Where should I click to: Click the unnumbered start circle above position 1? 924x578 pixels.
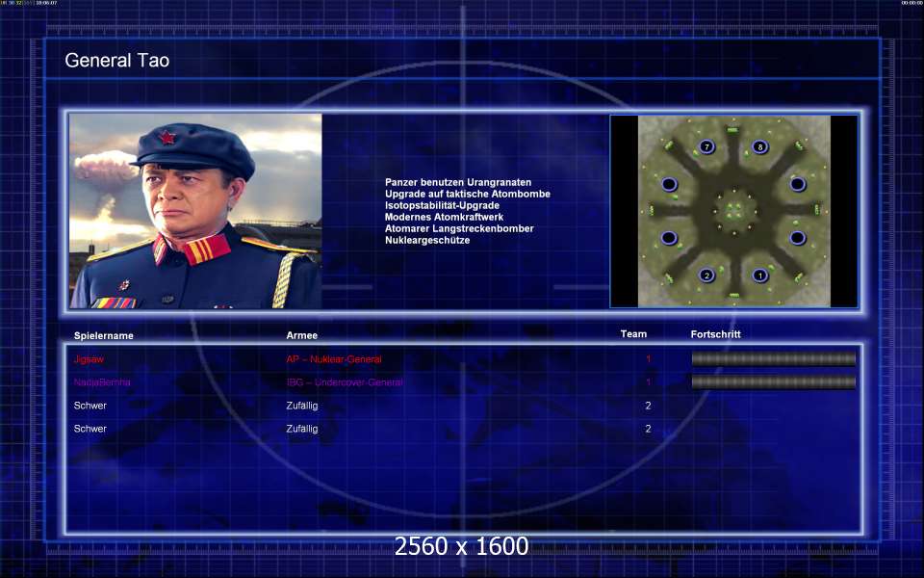797,238
